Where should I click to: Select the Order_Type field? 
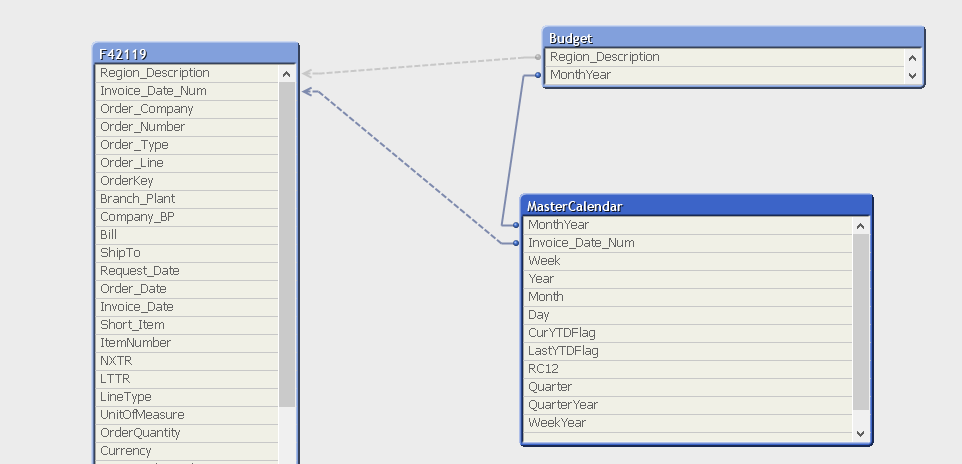(187, 145)
